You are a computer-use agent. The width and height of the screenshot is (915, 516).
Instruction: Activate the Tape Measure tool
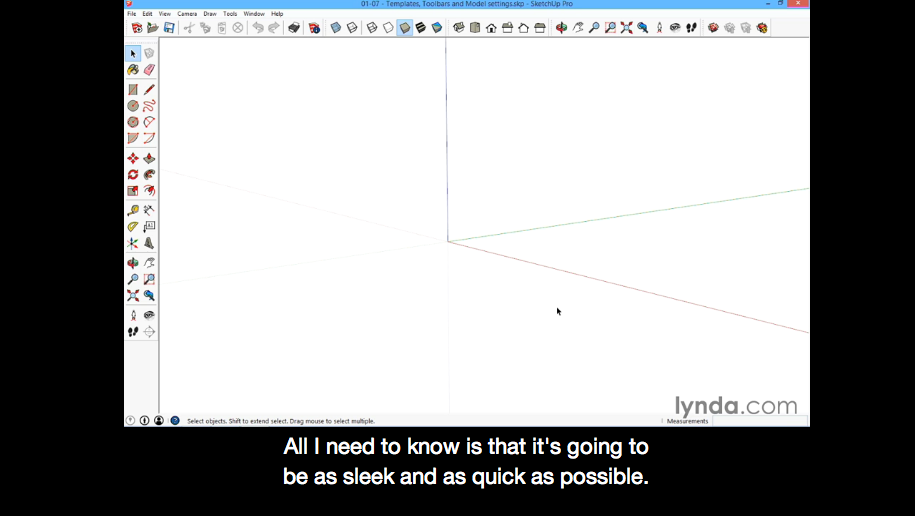133,210
